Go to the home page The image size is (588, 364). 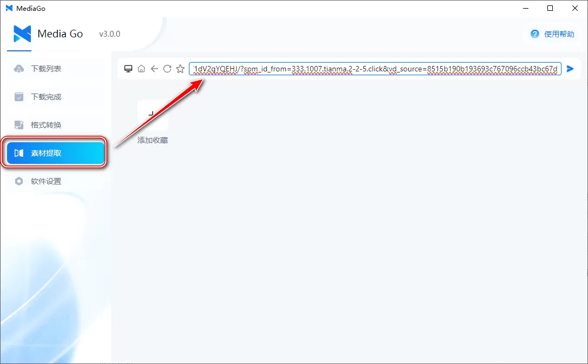141,69
